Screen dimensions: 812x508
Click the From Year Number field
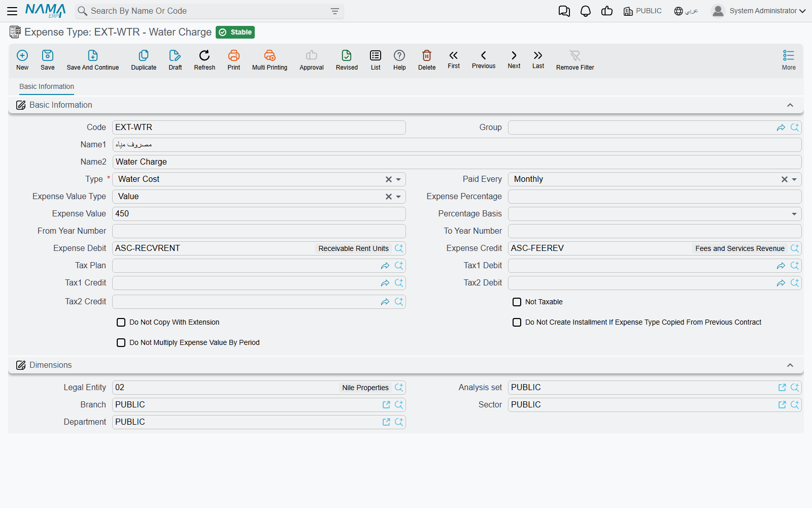point(259,231)
